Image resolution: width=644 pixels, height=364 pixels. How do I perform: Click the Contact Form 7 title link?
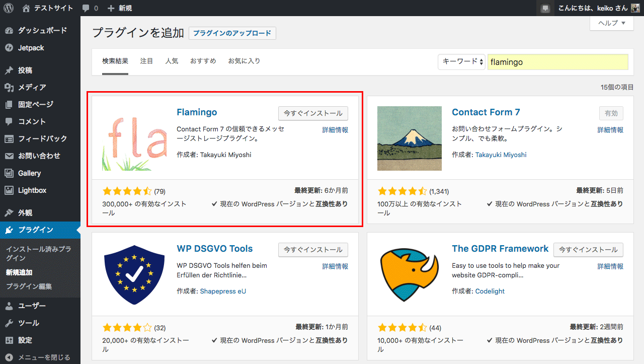(x=486, y=112)
